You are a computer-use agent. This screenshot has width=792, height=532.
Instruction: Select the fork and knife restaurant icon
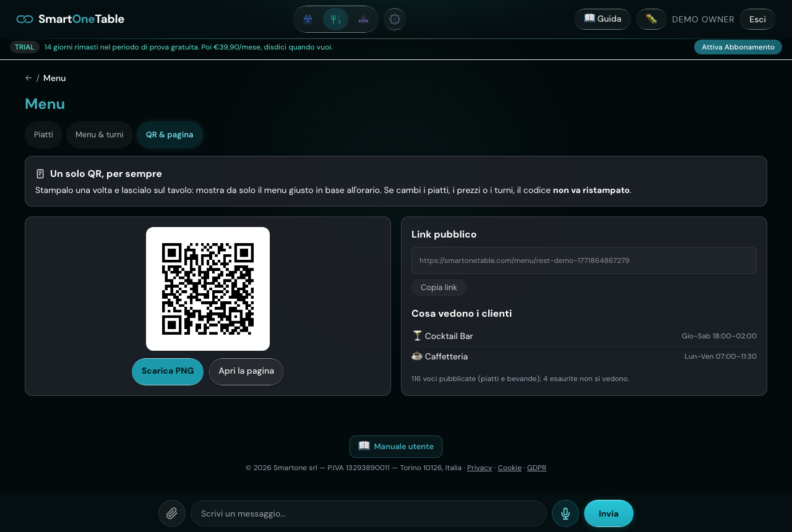click(335, 19)
